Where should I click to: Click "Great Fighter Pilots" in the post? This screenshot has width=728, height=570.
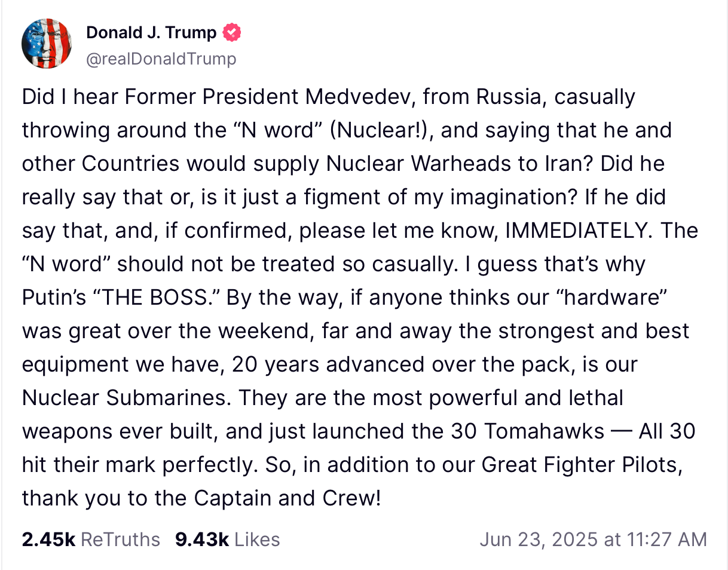click(x=580, y=465)
